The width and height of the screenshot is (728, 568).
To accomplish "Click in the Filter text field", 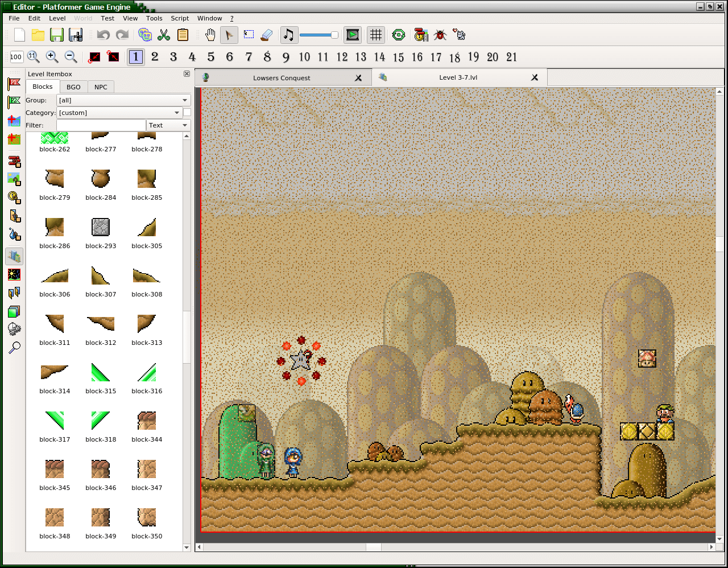I will 101,125.
